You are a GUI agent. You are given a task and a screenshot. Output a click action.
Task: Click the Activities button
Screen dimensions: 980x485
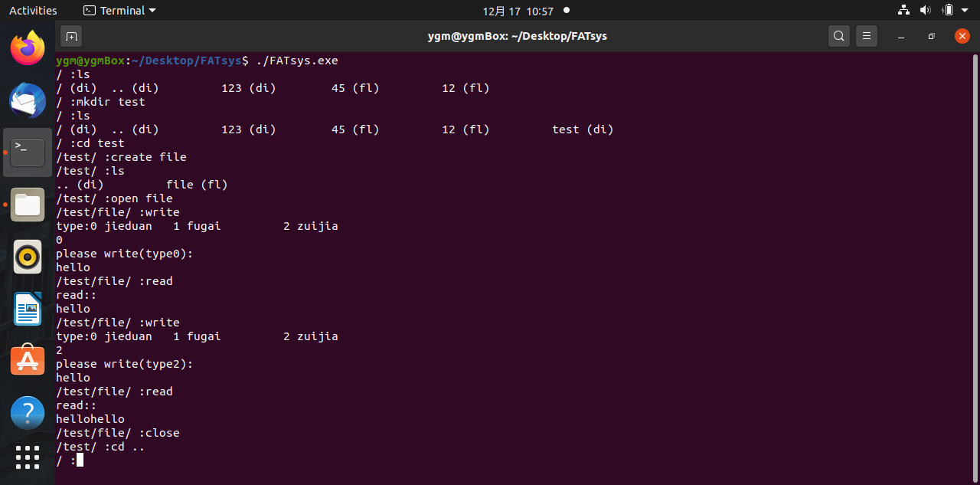[33, 11]
